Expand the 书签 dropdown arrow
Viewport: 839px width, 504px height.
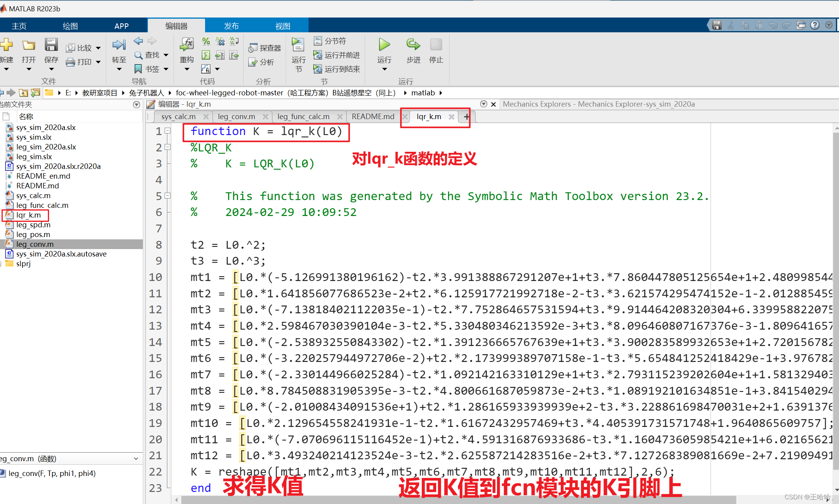[166, 69]
